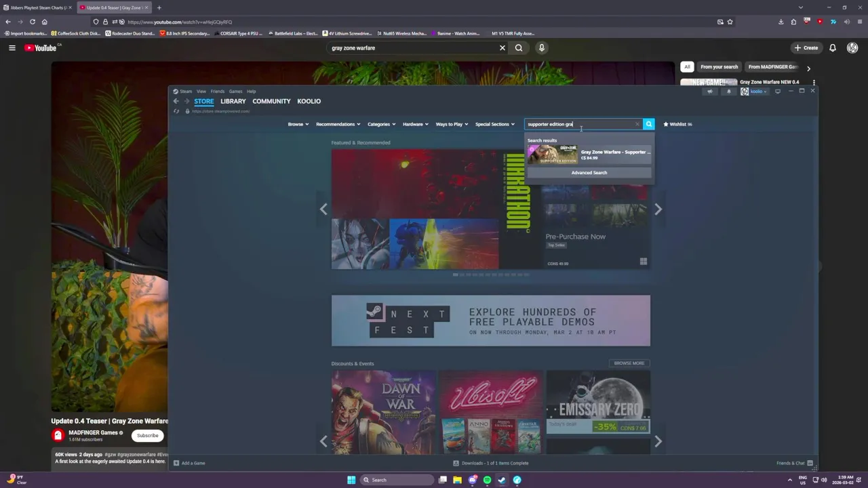Open the Steam menu in the menu bar

(183, 91)
